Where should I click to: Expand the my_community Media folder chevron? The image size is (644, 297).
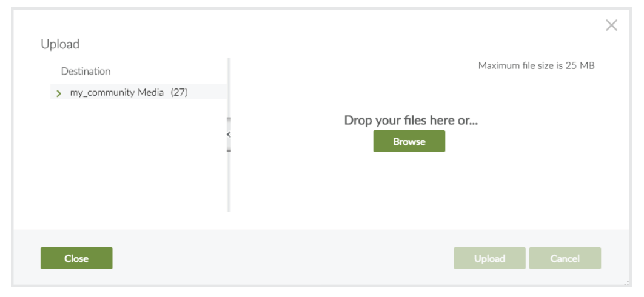click(59, 93)
